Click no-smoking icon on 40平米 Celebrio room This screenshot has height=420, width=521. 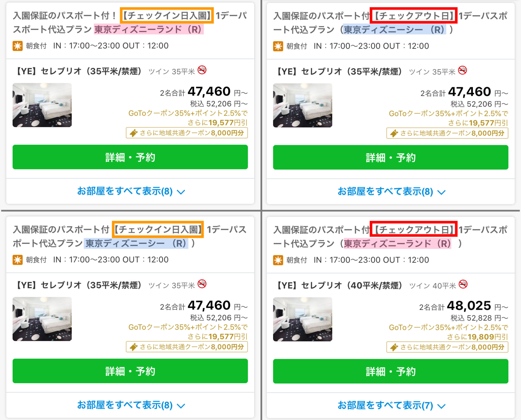(463, 284)
